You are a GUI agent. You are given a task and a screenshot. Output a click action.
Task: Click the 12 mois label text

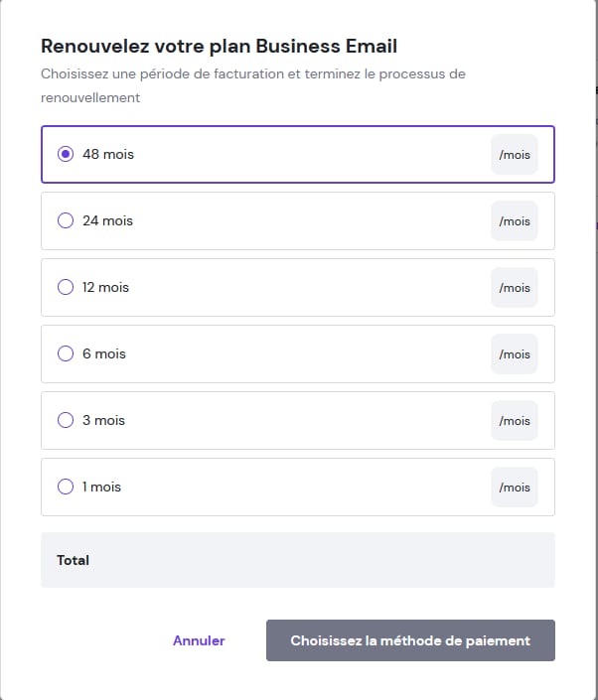pos(105,287)
